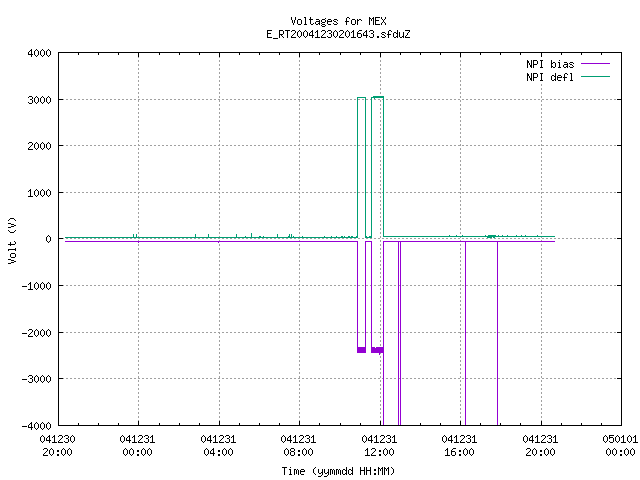Click the "NPI bias" legend label

pos(550,64)
